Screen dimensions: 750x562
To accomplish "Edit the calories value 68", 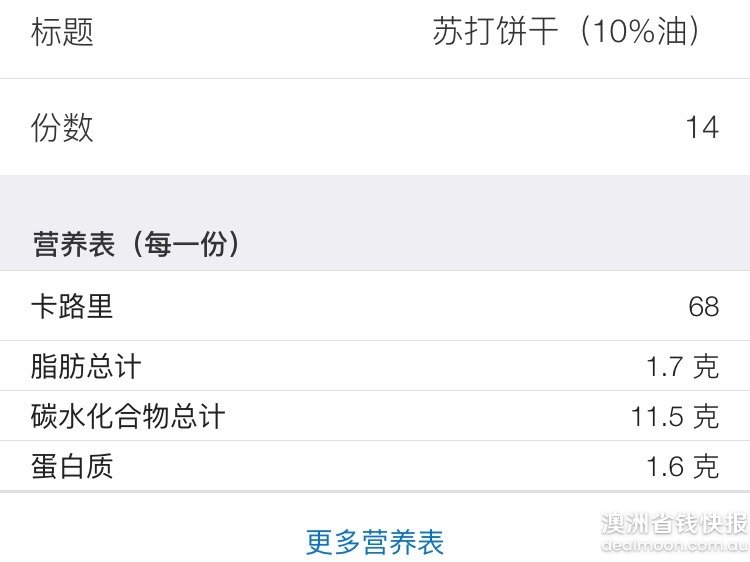I will coord(704,307).
